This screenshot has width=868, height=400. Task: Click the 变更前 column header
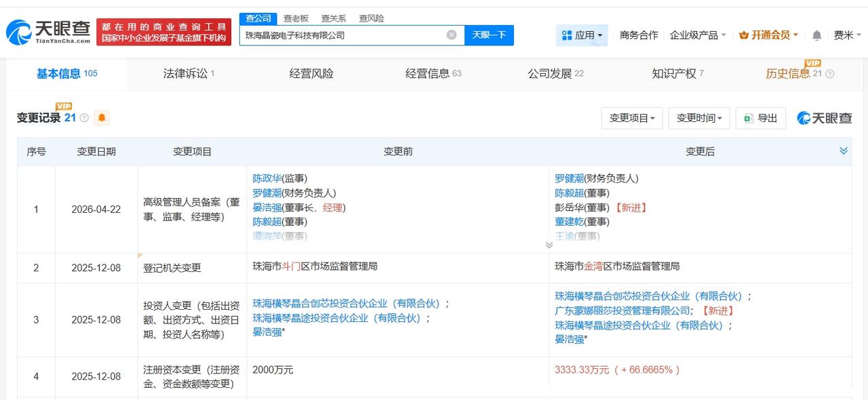(398, 151)
